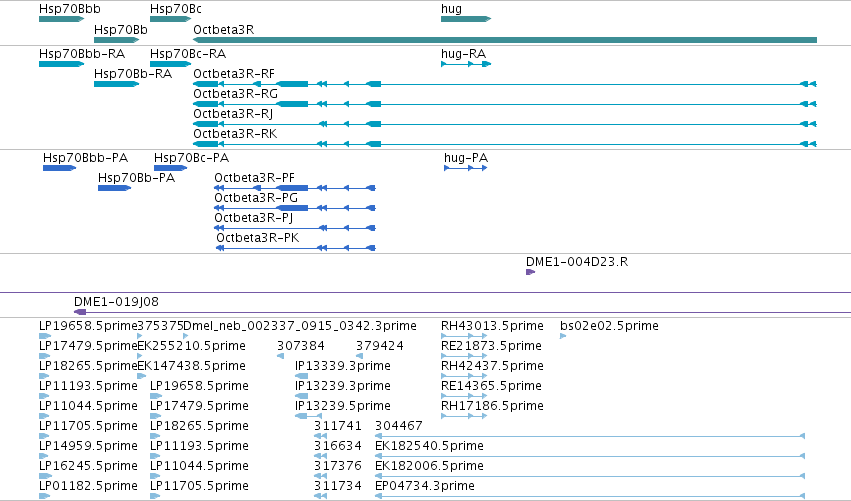Select the Octbeta3R-RJ transcript label
The image size is (851, 501).
tap(233, 114)
